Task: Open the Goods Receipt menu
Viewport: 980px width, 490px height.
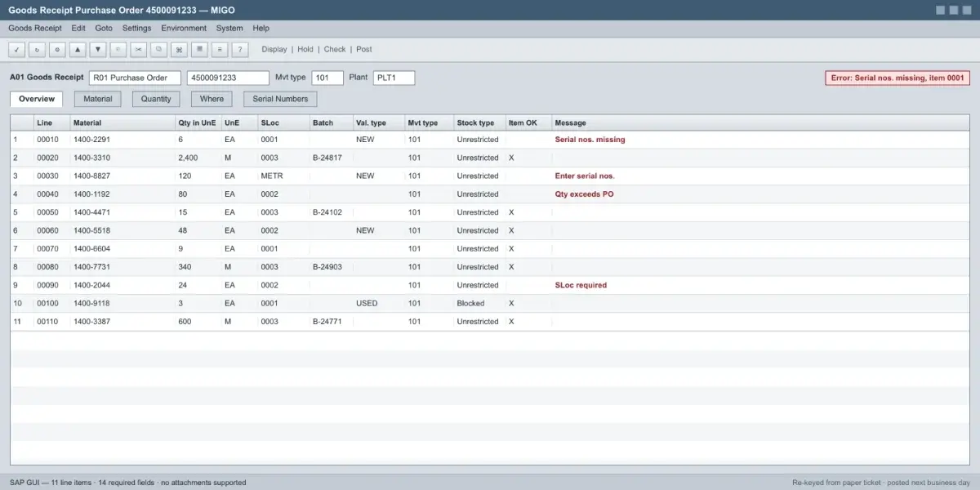Action: (35, 28)
